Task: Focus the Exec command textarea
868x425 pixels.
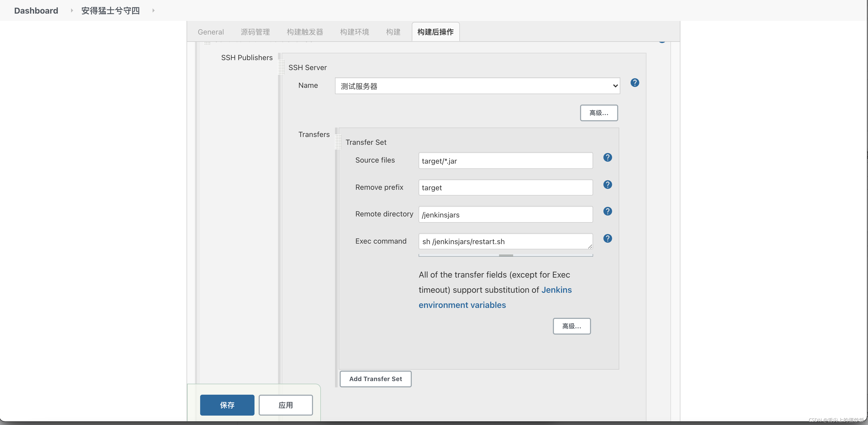Action: pyautogui.click(x=505, y=241)
